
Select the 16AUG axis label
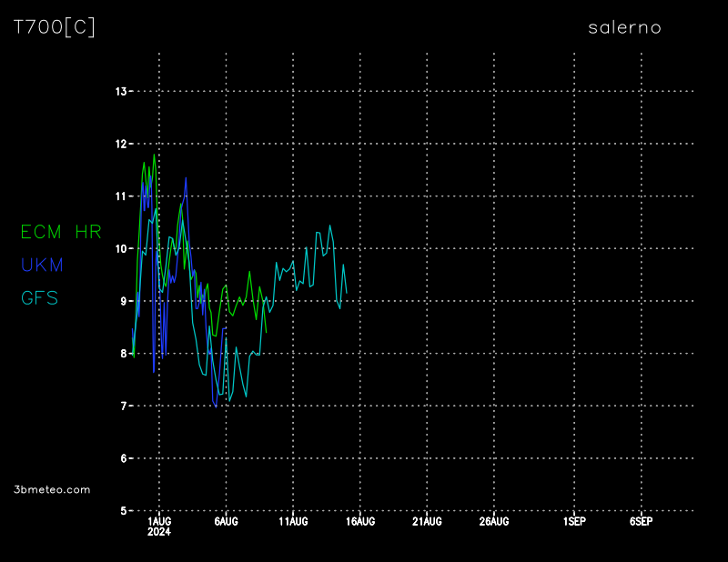(x=360, y=522)
